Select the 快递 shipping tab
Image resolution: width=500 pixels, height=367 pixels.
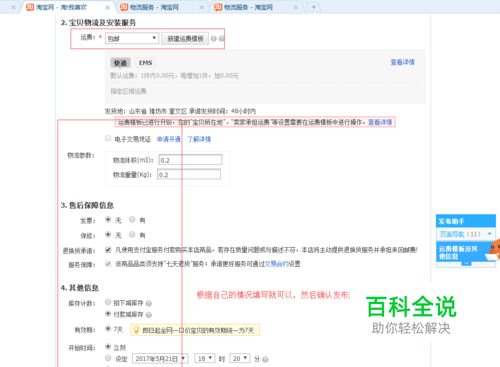pos(120,63)
